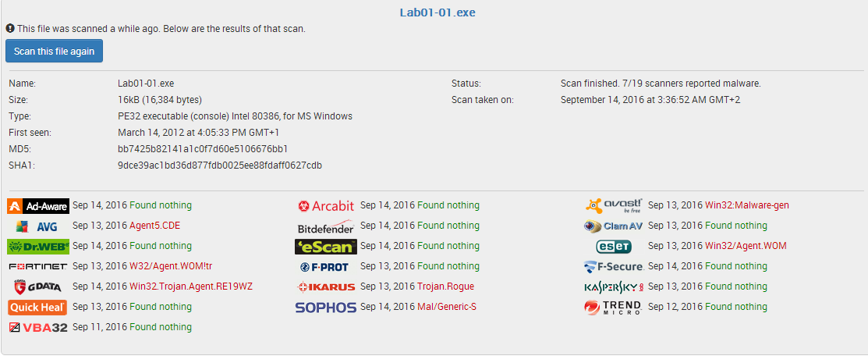The height and width of the screenshot is (363, 868).
Task: Click the Kaspersky scanner logo
Action: pos(614,287)
